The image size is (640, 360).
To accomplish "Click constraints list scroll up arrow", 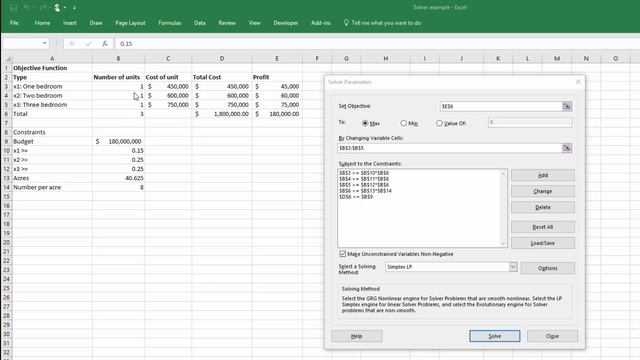I will pyautogui.click(x=503, y=173).
